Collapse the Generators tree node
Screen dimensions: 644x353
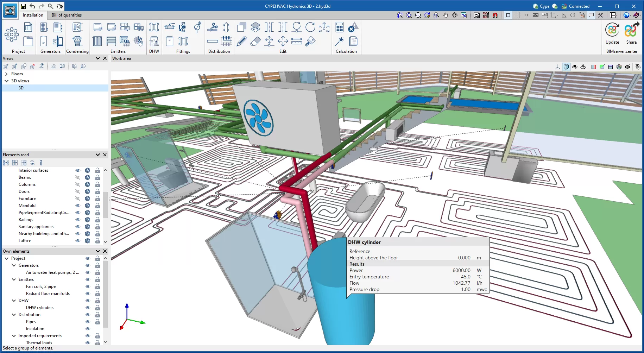pos(14,265)
